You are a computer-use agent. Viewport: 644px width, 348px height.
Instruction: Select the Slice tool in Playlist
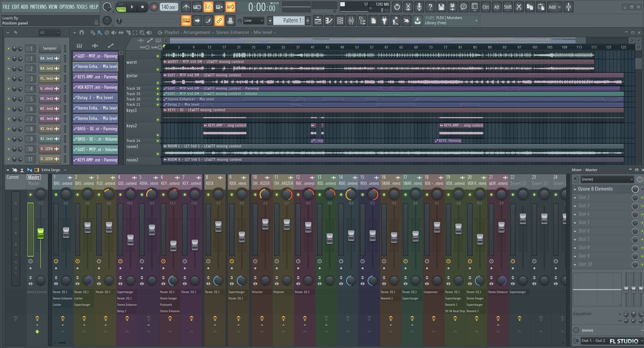point(128,32)
